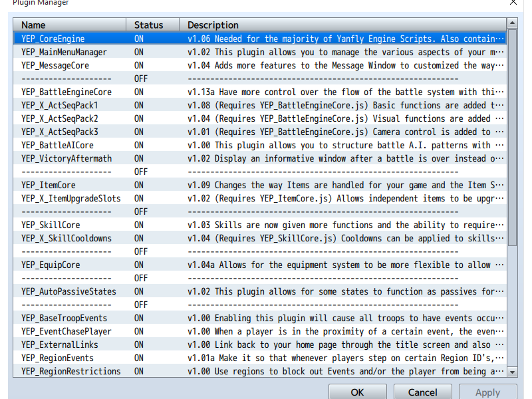Viewport: 532px width, 399px height.
Task: Click ON status of YEP_MainMenuManager
Action: 139,52
